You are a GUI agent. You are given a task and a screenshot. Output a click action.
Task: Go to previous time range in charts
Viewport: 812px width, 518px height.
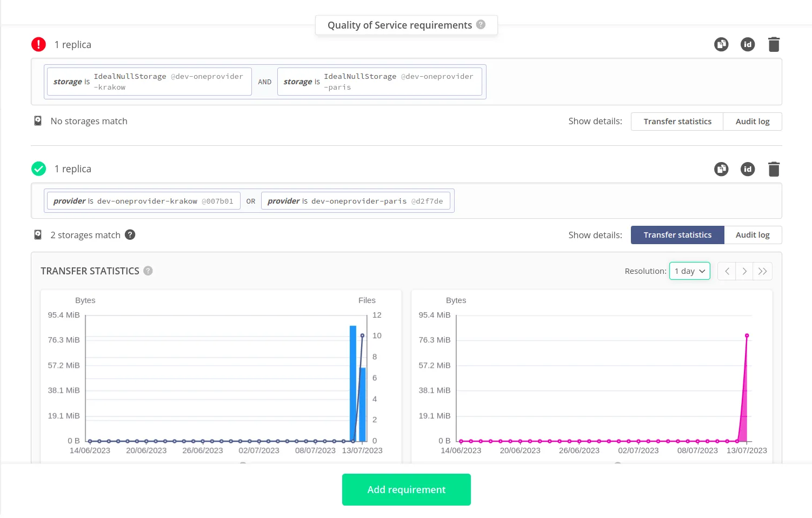coord(727,271)
